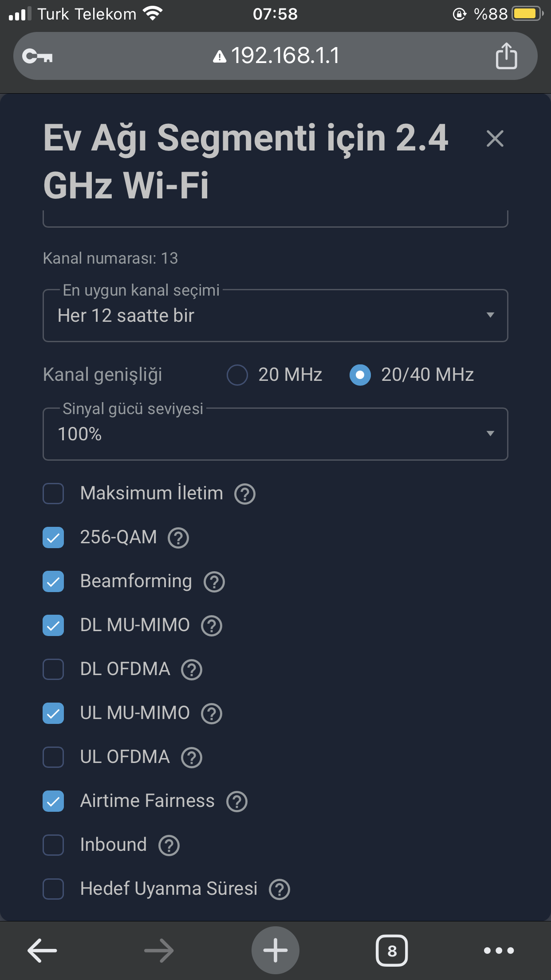The height and width of the screenshot is (980, 551).
Task: Open the browser tabs counter
Action: (392, 951)
